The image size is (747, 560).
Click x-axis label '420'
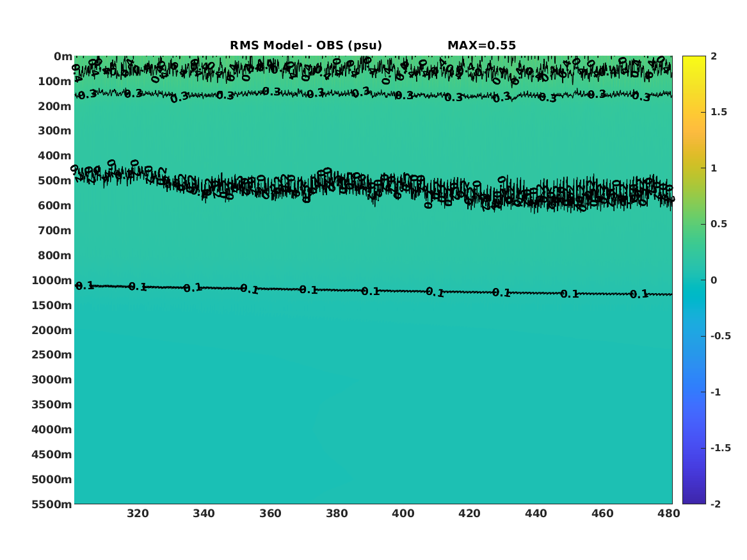click(x=470, y=514)
